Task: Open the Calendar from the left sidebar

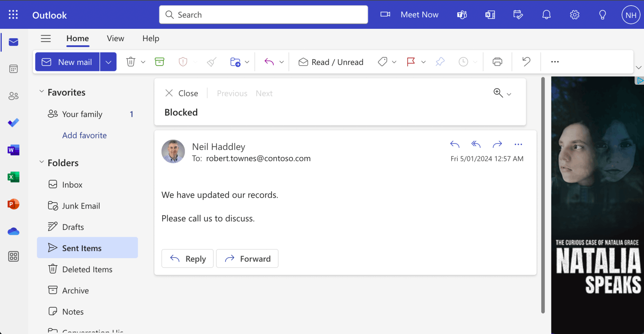Action: pyautogui.click(x=13, y=69)
